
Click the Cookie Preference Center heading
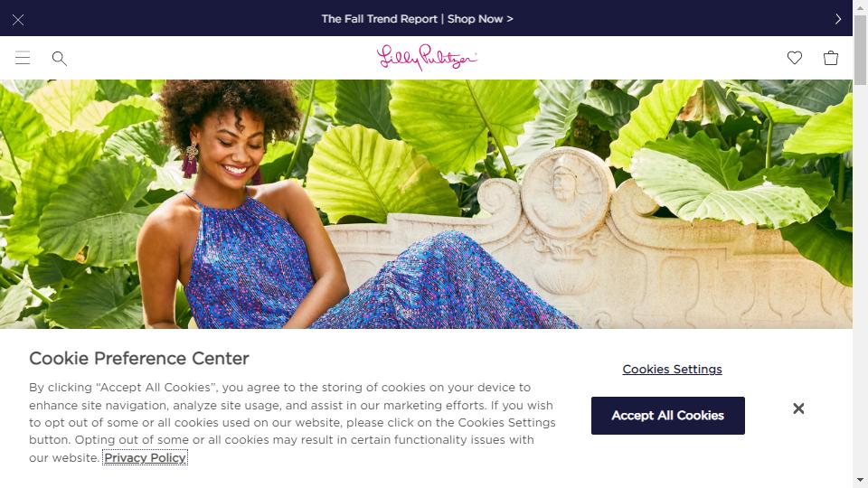click(x=139, y=359)
